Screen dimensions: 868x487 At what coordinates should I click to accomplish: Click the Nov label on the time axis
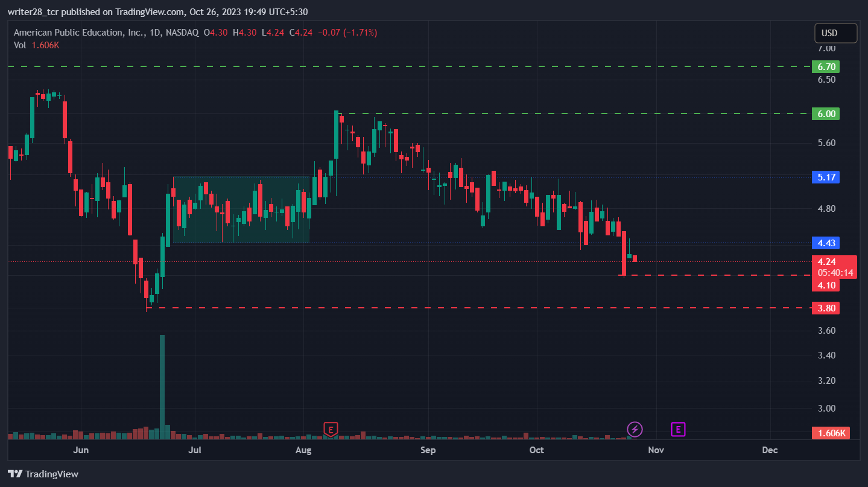656,450
